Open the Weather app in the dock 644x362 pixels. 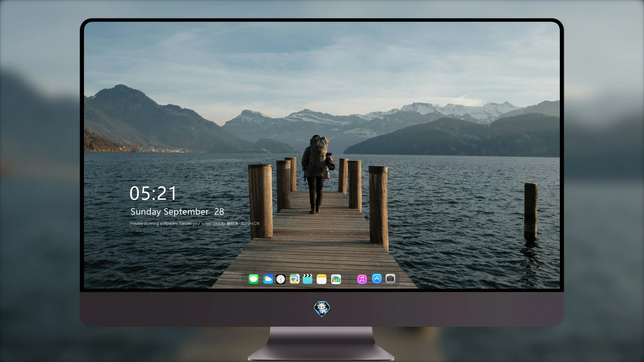point(268,279)
